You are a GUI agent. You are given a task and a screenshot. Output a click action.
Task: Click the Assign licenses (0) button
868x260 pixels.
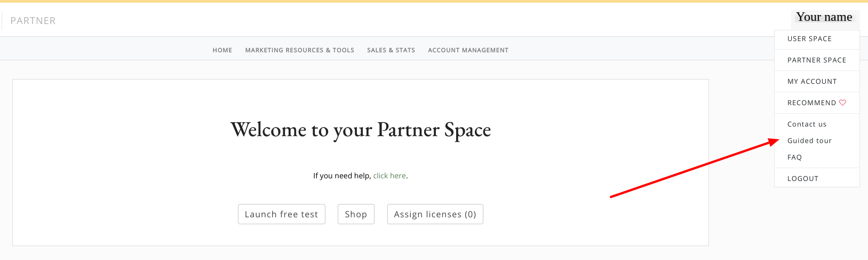click(435, 214)
